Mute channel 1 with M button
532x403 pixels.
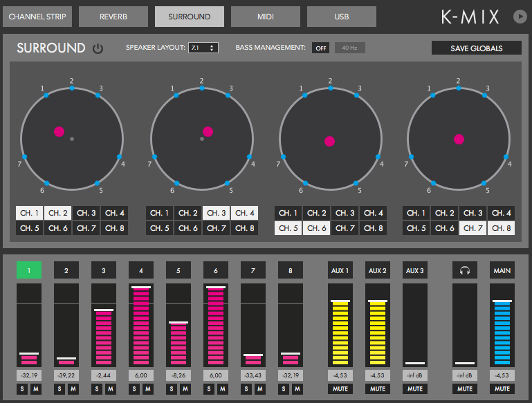tap(36, 388)
